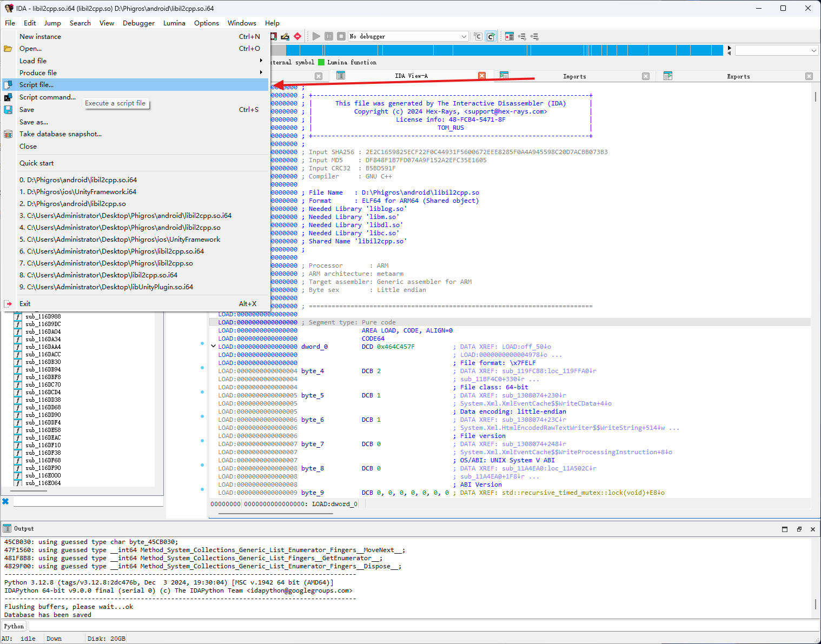Choose Save as... in File menu
The image size is (821, 644).
coord(135,122)
